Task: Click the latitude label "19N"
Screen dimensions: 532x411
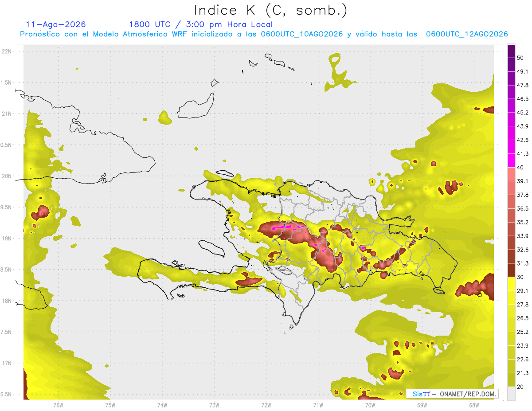Action: (7, 238)
